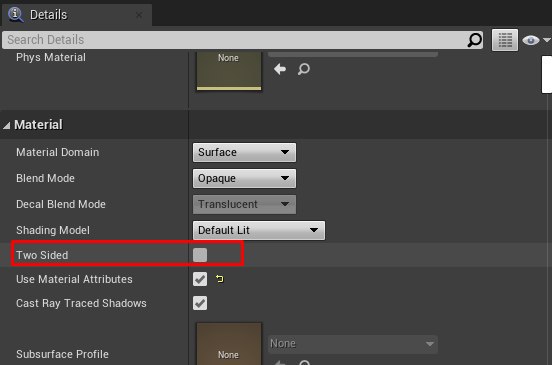
Task: Open the Blend Mode dropdown
Action: coord(244,178)
